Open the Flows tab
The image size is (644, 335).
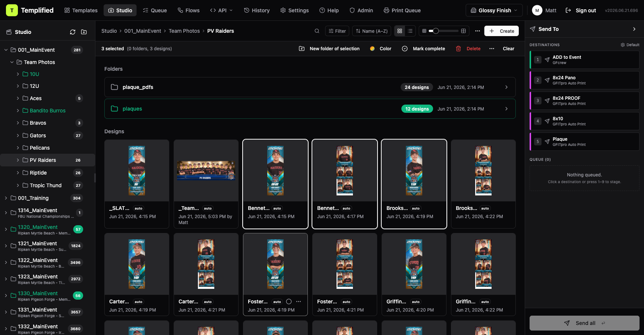point(189,10)
